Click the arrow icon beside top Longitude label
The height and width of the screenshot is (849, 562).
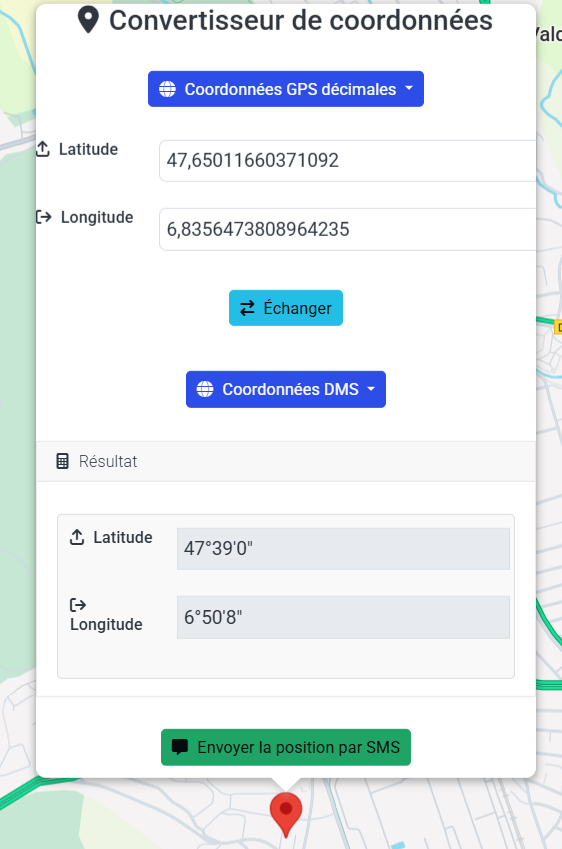[x=44, y=217]
